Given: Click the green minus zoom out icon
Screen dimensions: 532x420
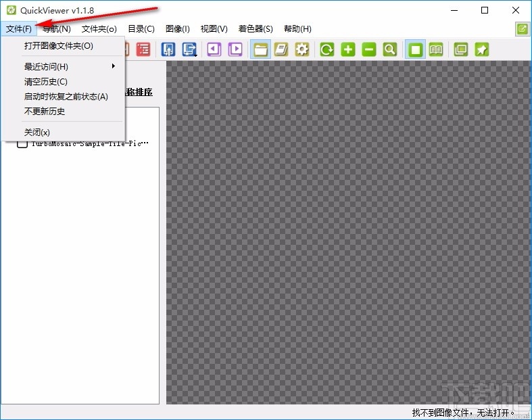Looking at the screenshot, I should point(369,49).
